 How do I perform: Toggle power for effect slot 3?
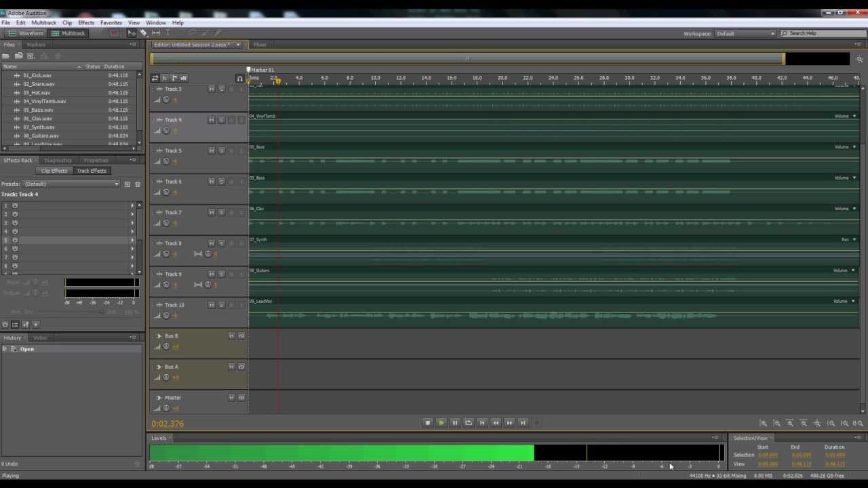(x=14, y=223)
